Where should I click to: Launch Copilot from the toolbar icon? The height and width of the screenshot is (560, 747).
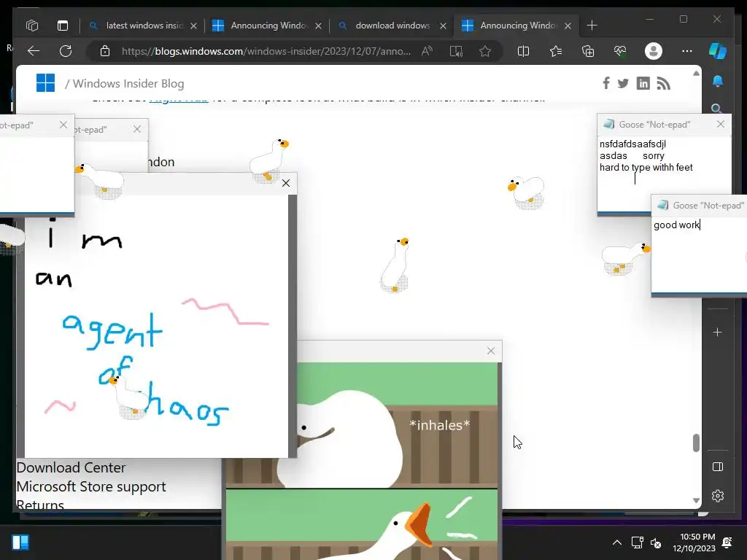718,51
